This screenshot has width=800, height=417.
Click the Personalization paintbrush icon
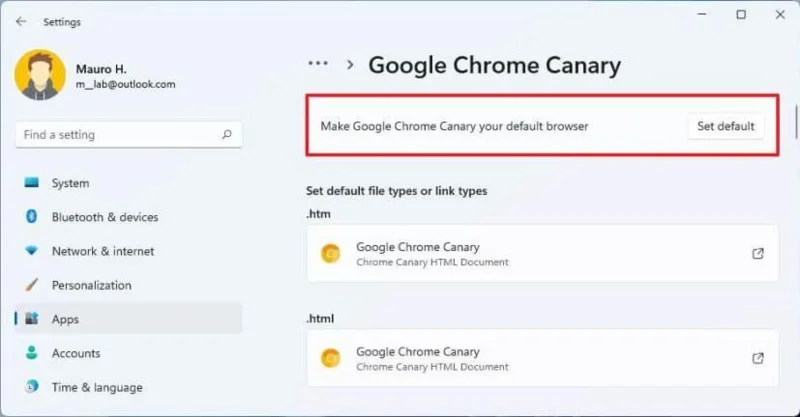pyautogui.click(x=32, y=284)
